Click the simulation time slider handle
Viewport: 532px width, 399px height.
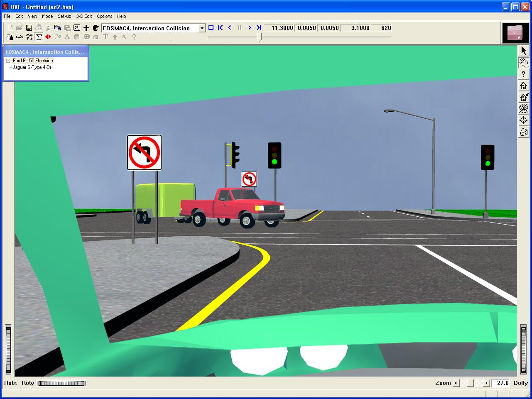tap(260, 37)
